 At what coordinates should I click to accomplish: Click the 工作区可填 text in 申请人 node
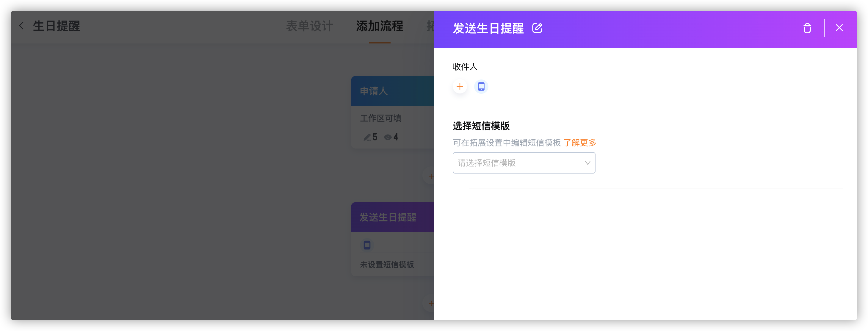[380, 118]
